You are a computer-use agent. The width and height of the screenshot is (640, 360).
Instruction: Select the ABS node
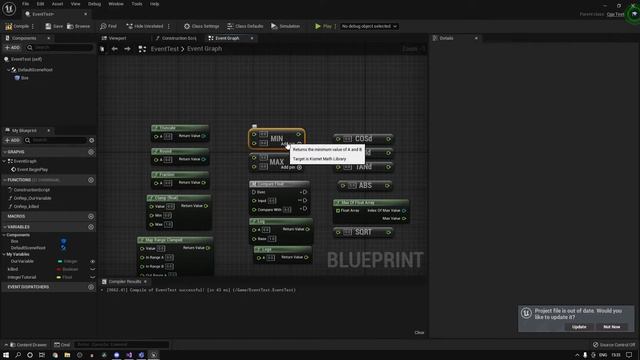point(365,186)
